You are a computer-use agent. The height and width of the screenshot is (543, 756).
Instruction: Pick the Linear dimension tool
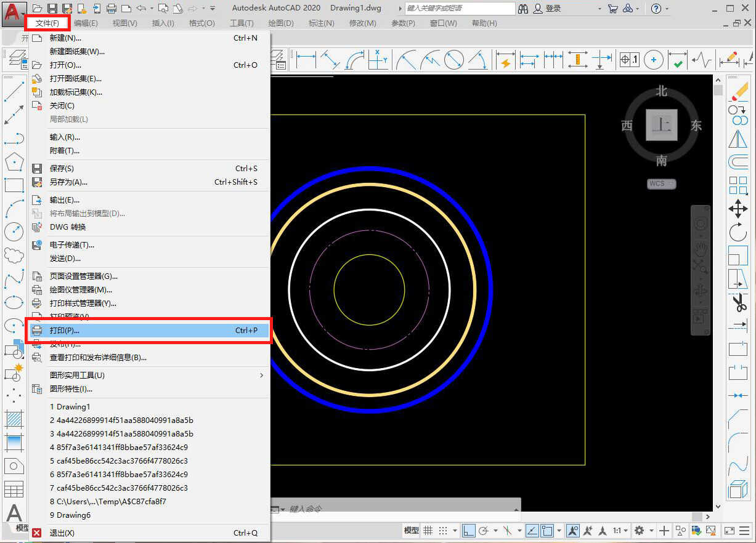[x=306, y=60]
